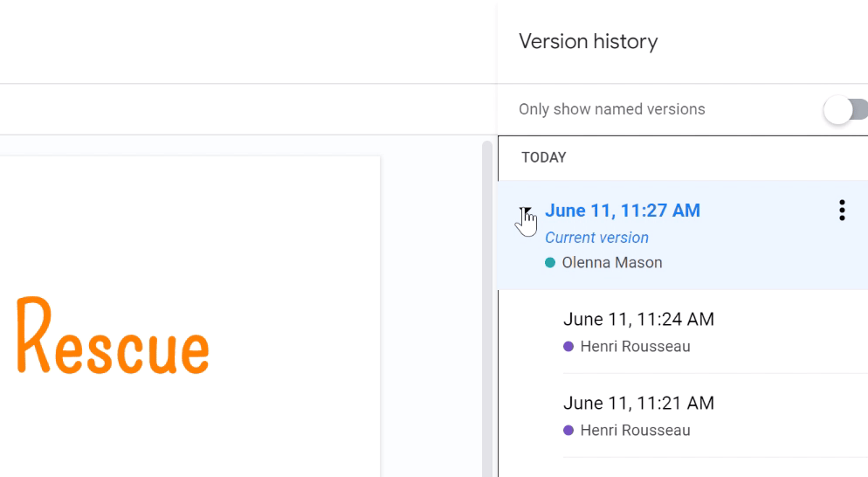Click the Current version label
Image resolution: width=868 pixels, height=477 pixels.
pos(596,238)
